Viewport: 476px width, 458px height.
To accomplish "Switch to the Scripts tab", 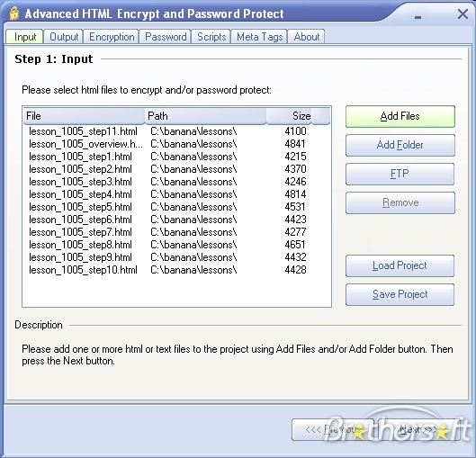I will click(211, 37).
